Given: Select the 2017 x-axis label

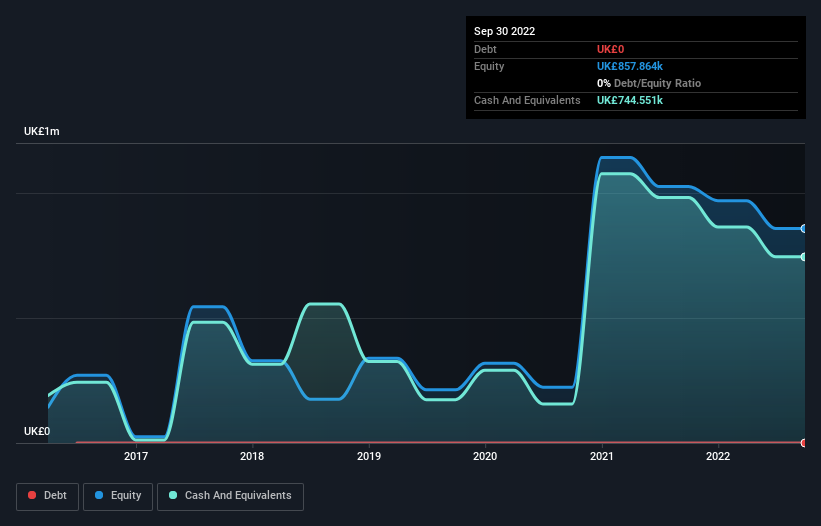Looking at the screenshot, I should tap(136, 456).
